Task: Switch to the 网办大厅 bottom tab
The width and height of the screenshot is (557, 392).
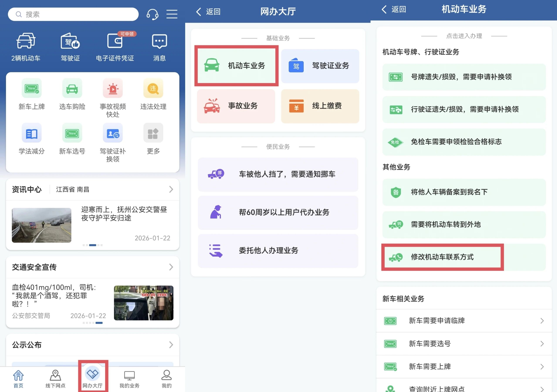Action: point(92,378)
